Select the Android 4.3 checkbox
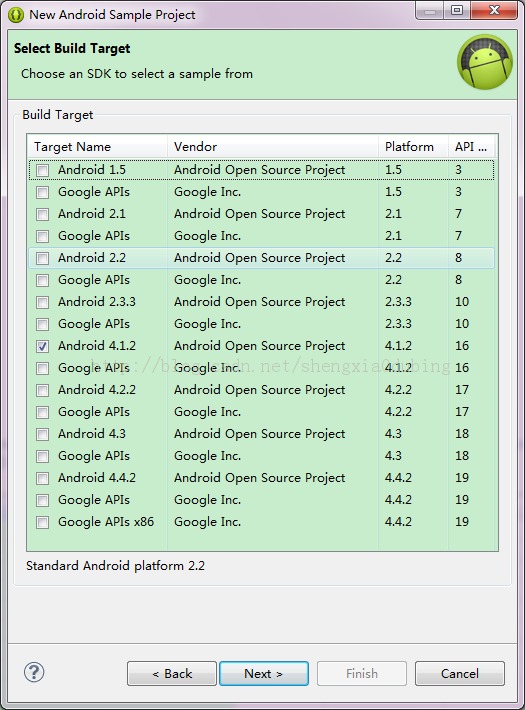 [x=43, y=434]
